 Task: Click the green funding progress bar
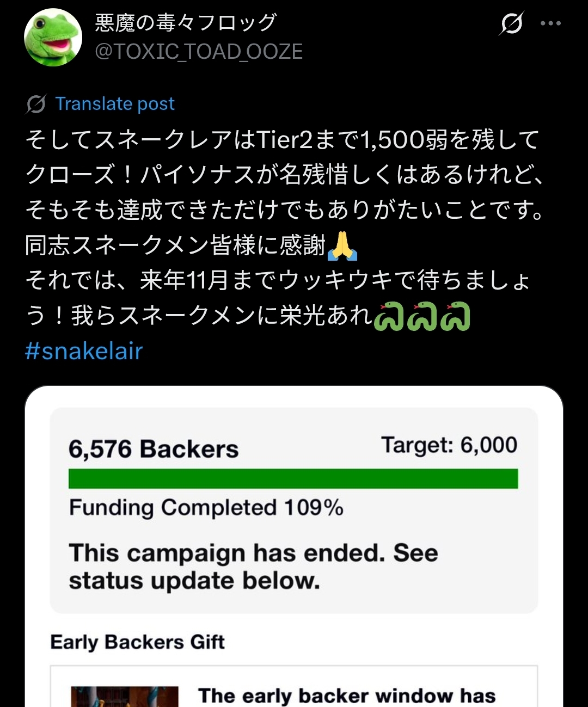[293, 478]
